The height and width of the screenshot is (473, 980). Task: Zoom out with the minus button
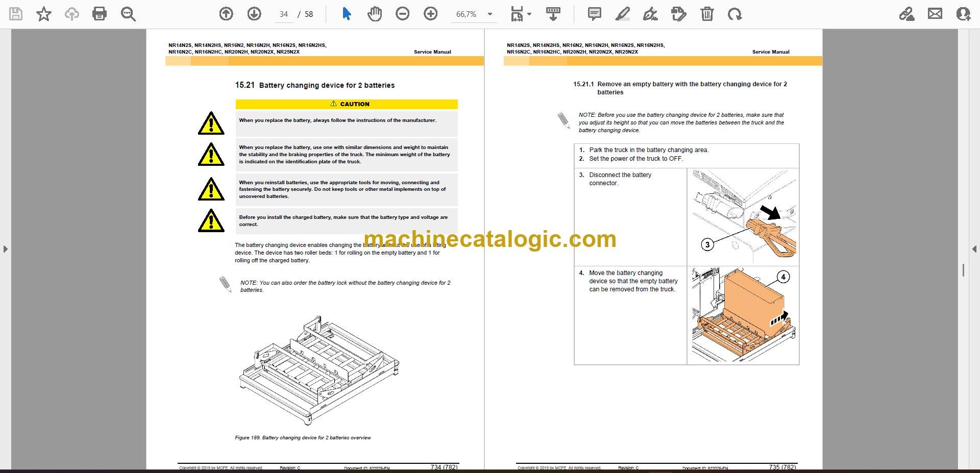tap(403, 14)
